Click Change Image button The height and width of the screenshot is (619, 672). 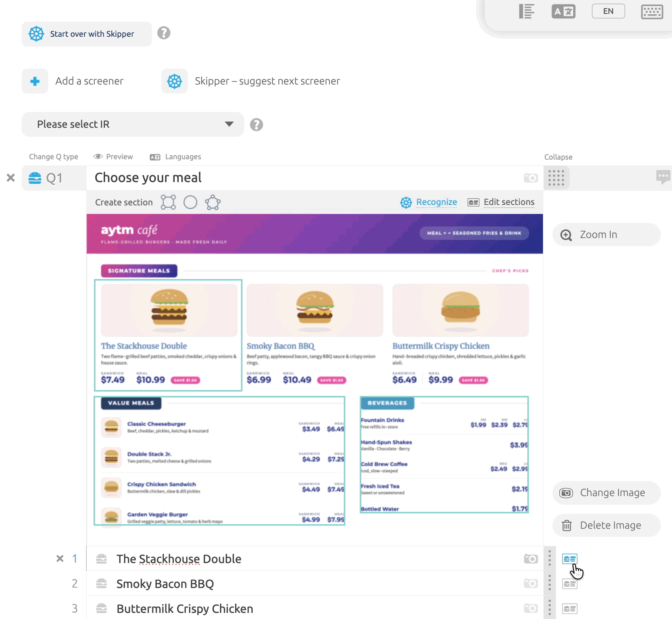(x=606, y=493)
